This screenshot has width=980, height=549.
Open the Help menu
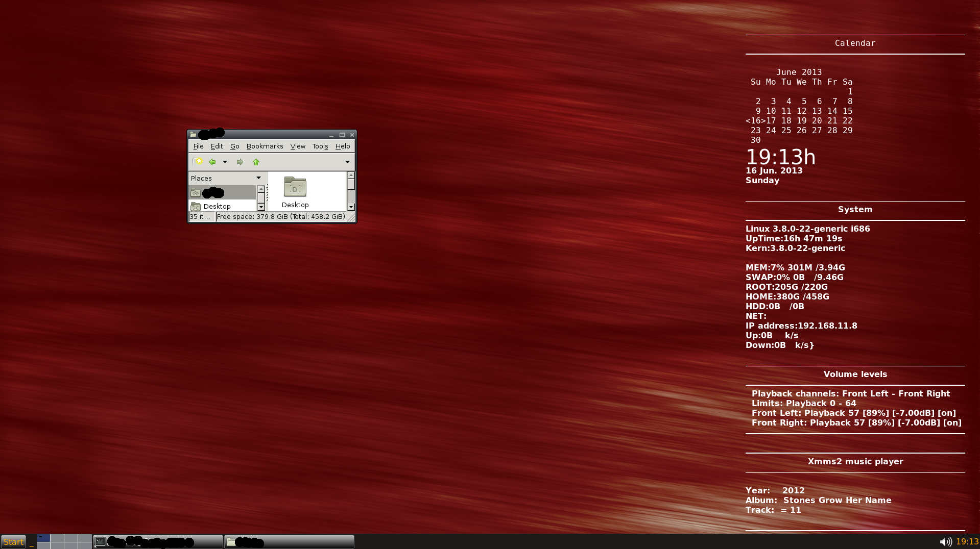click(343, 146)
